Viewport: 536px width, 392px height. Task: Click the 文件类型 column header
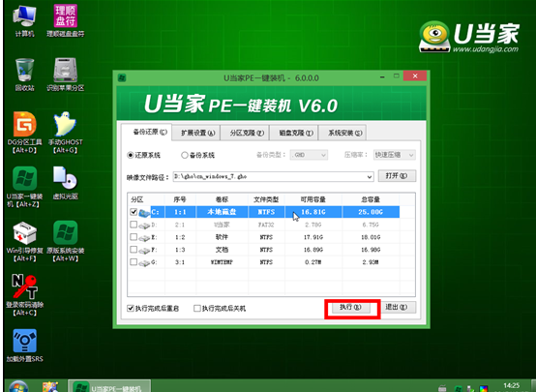(266, 199)
